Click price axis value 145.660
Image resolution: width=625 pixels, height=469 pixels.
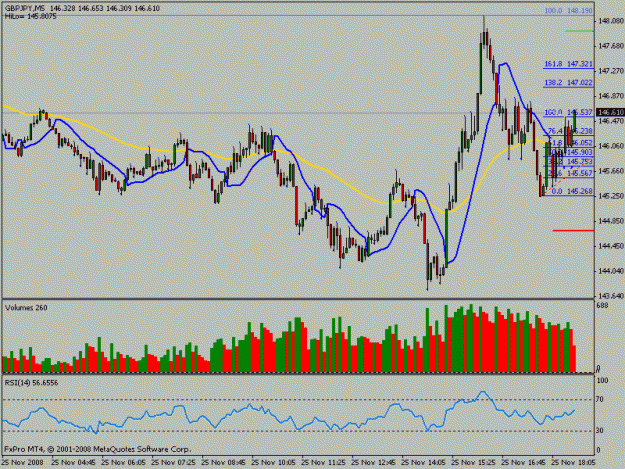coord(611,171)
